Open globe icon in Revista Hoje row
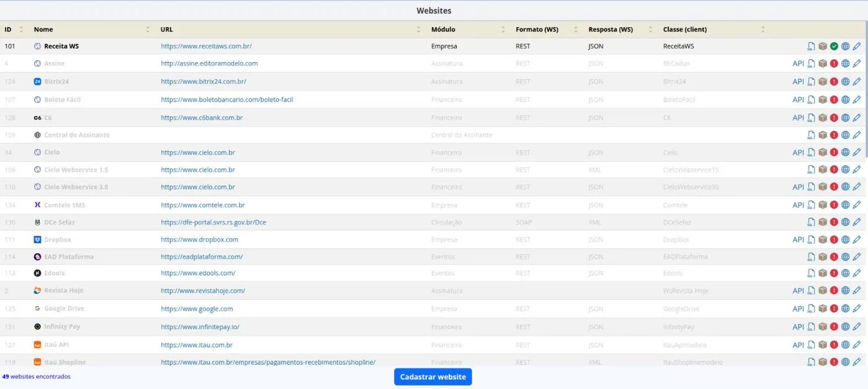The height and width of the screenshot is (389, 868). pyautogui.click(x=845, y=290)
